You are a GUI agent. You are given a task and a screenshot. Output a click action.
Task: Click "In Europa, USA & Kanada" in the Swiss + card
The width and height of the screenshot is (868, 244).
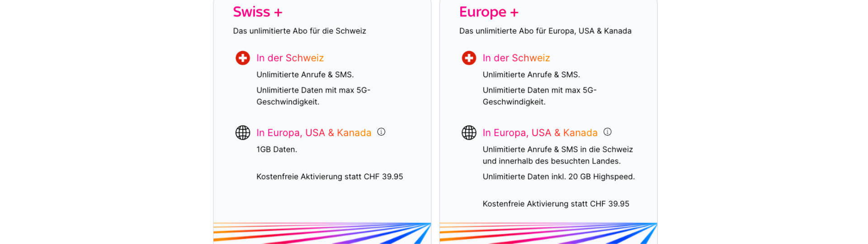tap(314, 133)
